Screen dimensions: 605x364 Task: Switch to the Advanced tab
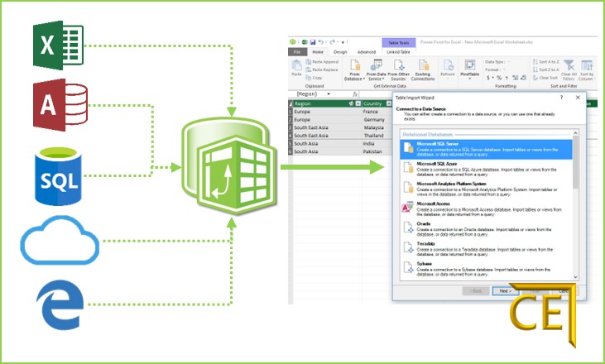[366, 52]
